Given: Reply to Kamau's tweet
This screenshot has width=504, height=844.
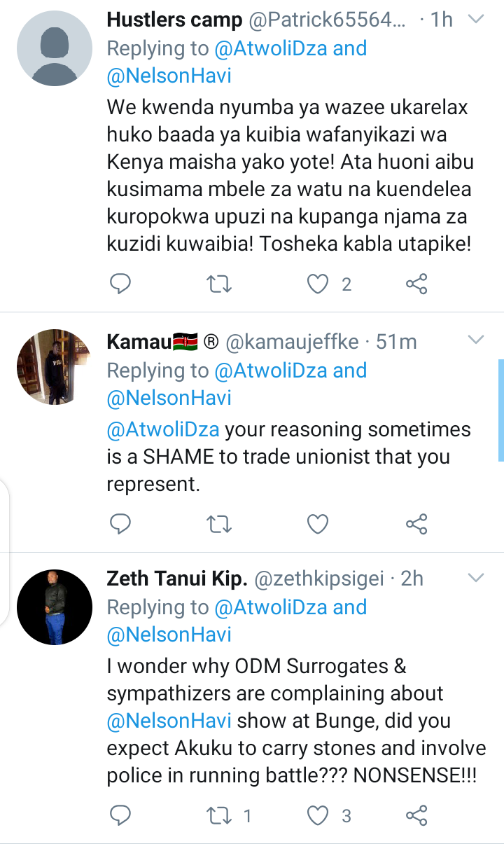Looking at the screenshot, I should (121, 523).
